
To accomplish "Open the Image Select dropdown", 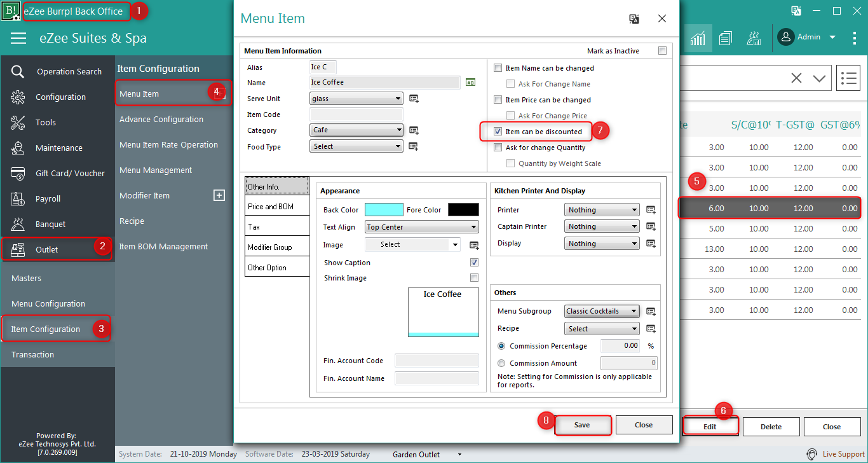I will [412, 244].
